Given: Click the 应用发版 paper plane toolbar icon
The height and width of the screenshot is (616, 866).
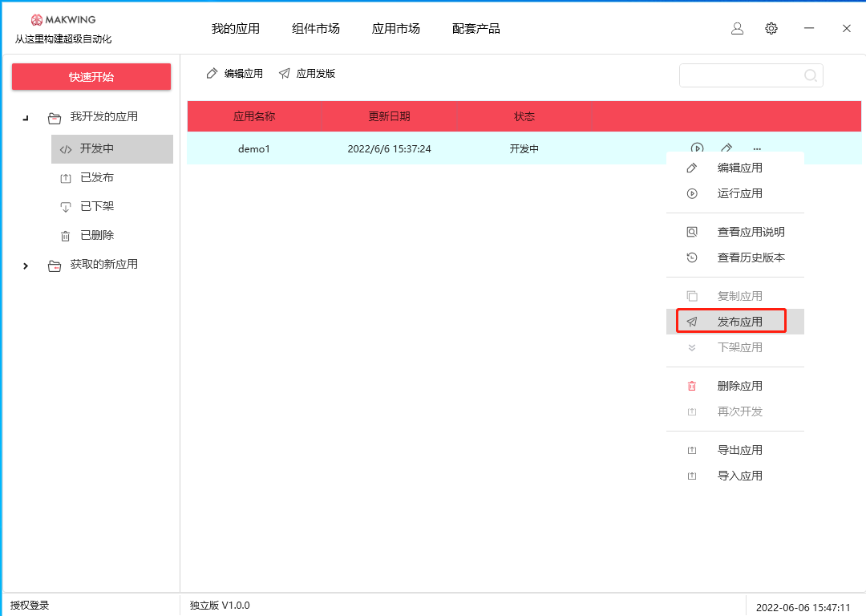Looking at the screenshot, I should point(284,73).
